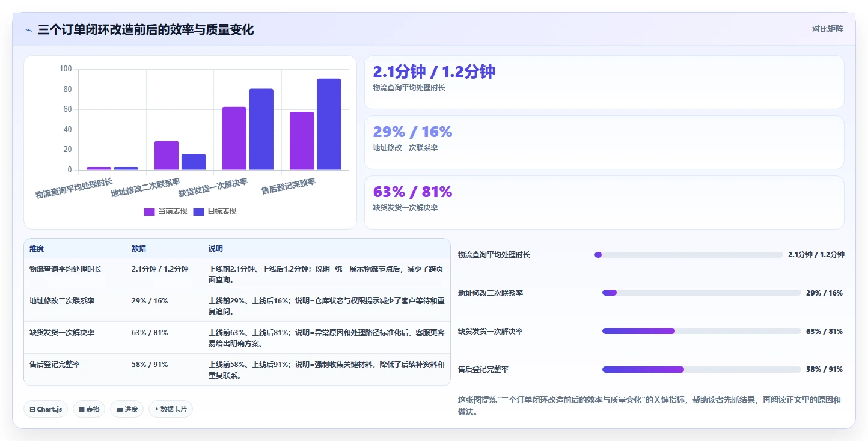Click the 目标表现 bar for 缺货发货一次解决率
This screenshot has height=441, width=868.
click(x=261, y=129)
